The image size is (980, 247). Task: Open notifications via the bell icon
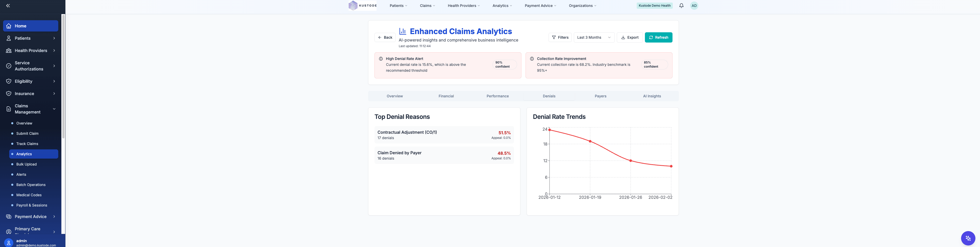(681, 5)
